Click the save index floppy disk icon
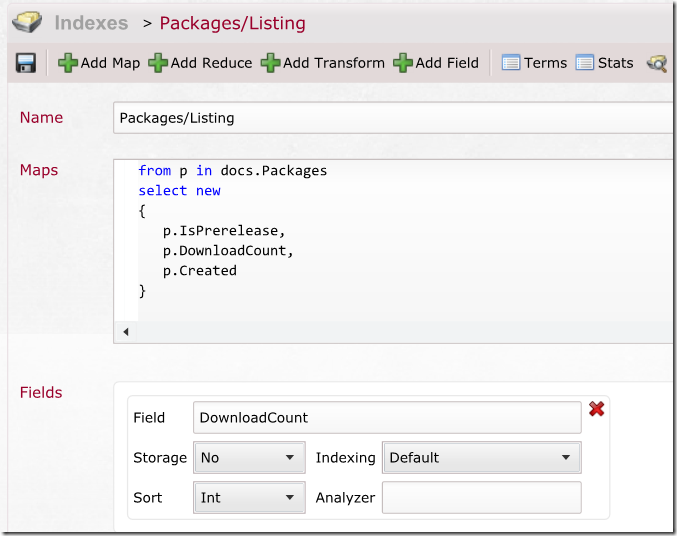Viewport: 677px width, 536px height. tap(25, 63)
